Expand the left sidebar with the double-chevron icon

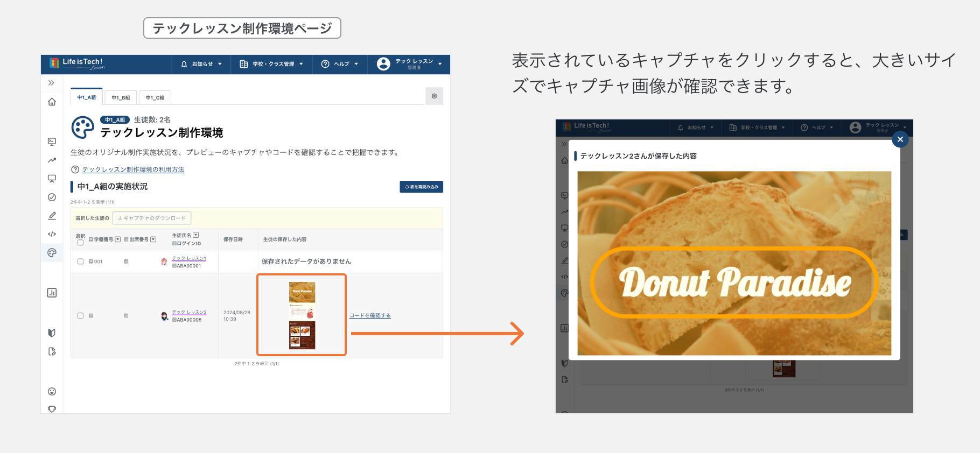coord(51,83)
